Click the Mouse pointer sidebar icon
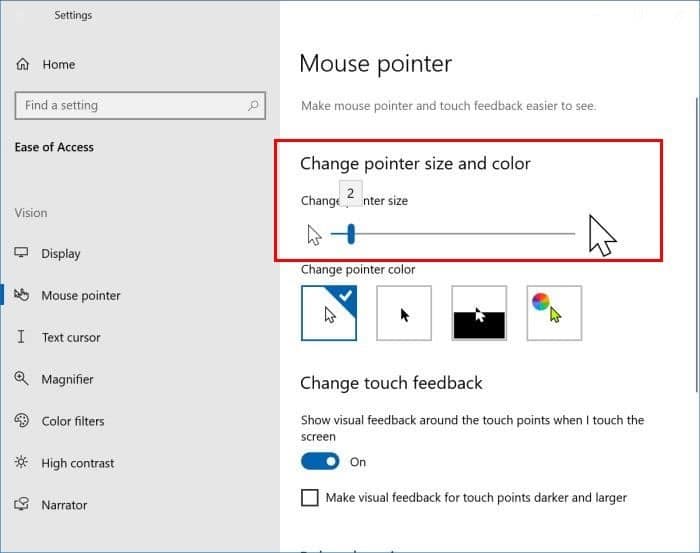The height and width of the screenshot is (553, 700). [x=21, y=295]
